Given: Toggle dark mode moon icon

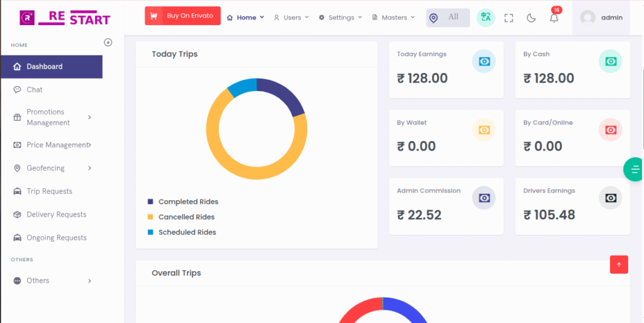Looking at the screenshot, I should (x=531, y=18).
